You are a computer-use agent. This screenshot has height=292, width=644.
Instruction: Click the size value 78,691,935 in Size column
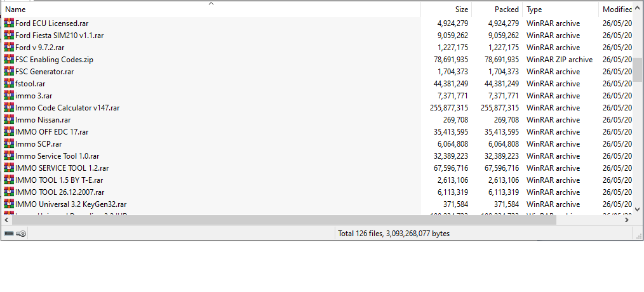click(450, 60)
